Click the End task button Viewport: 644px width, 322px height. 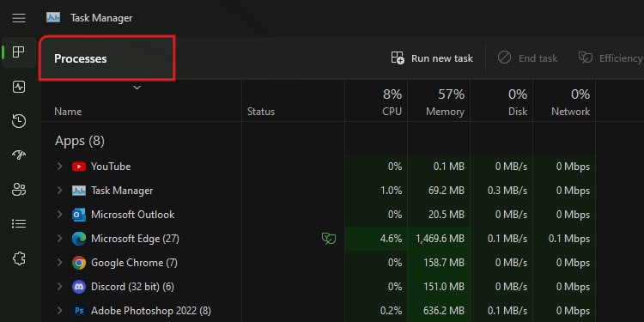(527, 58)
